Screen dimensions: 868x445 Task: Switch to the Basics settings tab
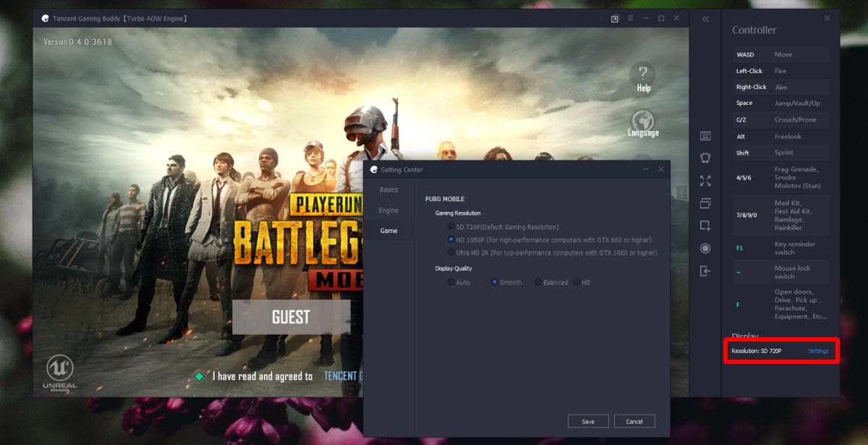click(389, 190)
